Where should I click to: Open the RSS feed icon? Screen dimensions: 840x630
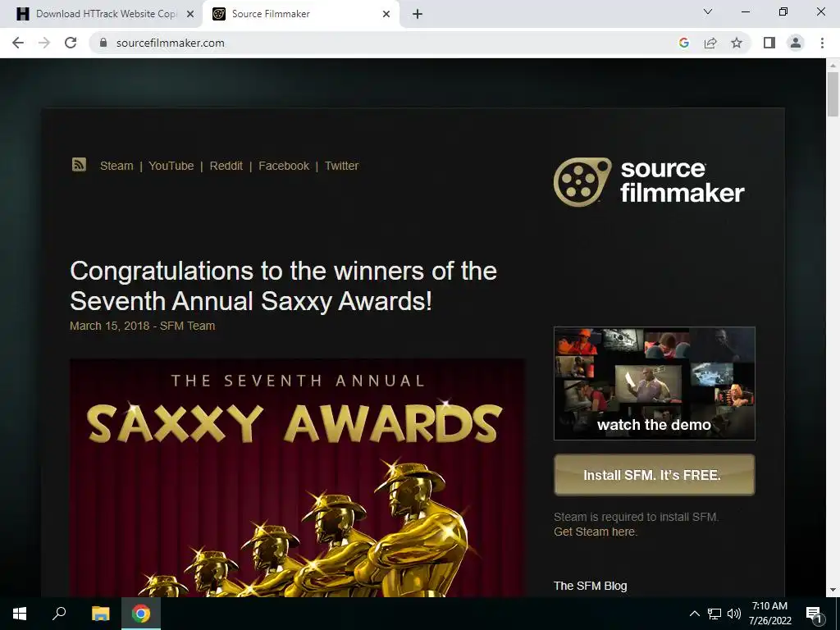[x=79, y=164]
